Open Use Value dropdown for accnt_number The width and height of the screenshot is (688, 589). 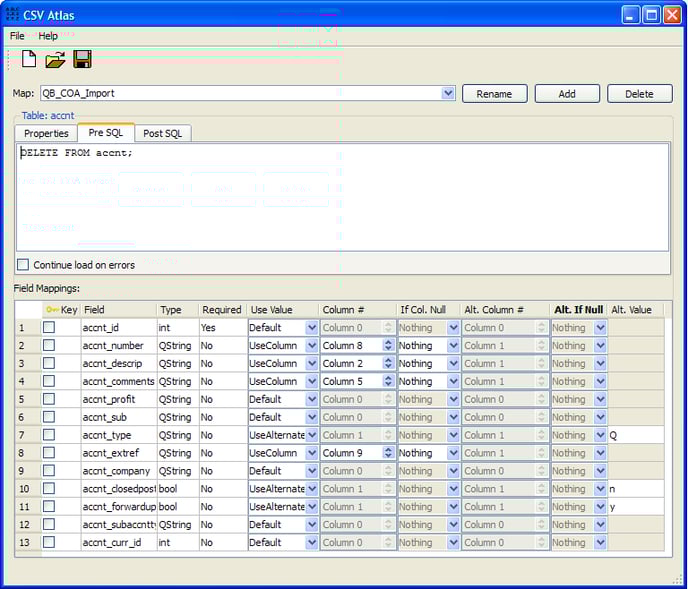coord(311,345)
